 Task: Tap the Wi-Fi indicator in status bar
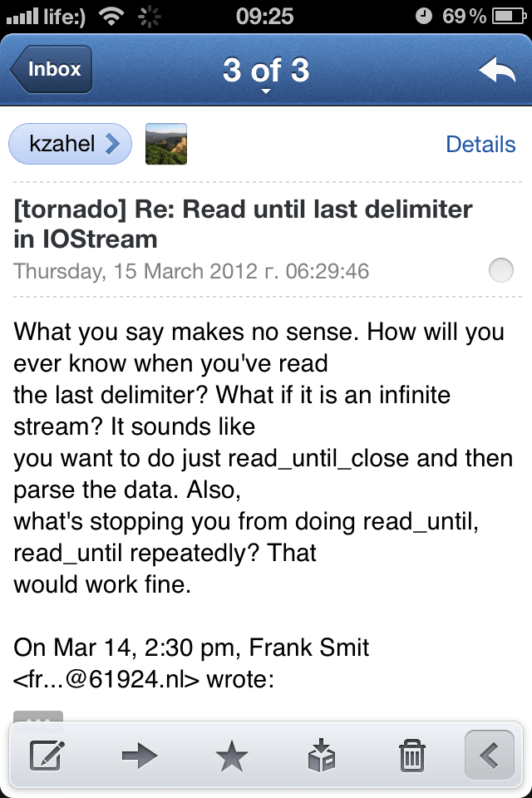pyautogui.click(x=111, y=17)
